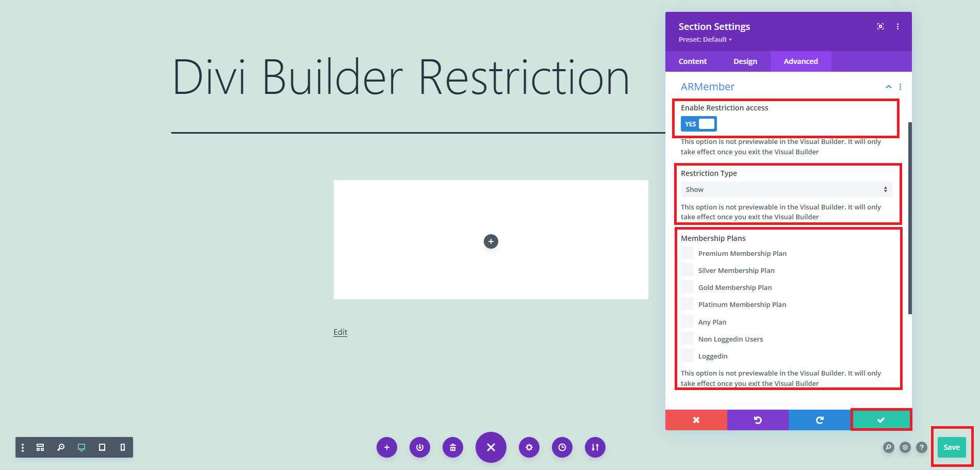Click the Divi layers icon
Screen dimensions: 980x470
(905, 447)
